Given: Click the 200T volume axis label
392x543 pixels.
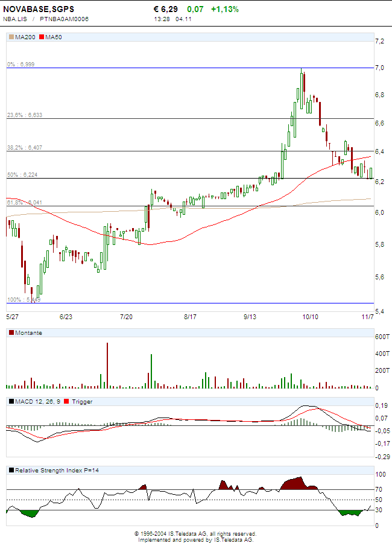Looking at the screenshot, I should [382, 370].
